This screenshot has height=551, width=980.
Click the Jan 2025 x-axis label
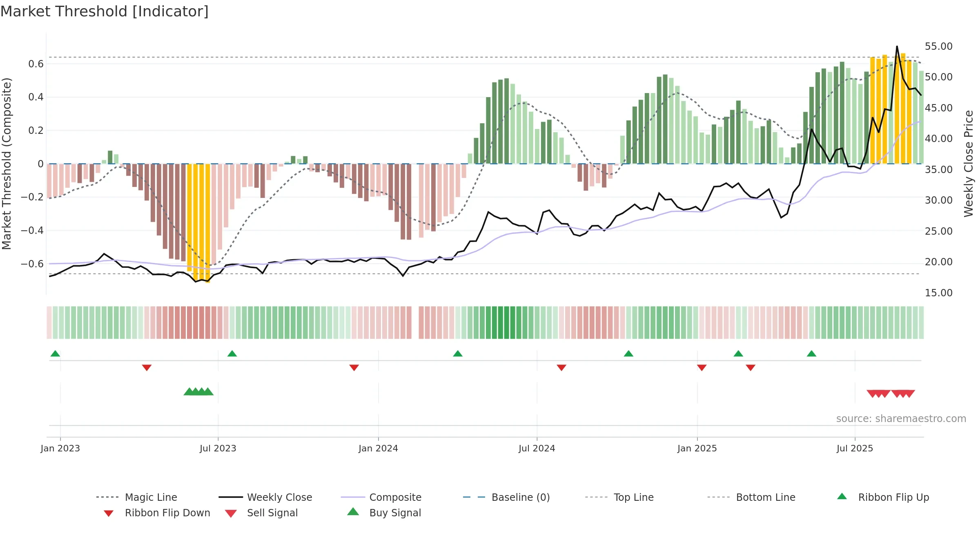(697, 448)
